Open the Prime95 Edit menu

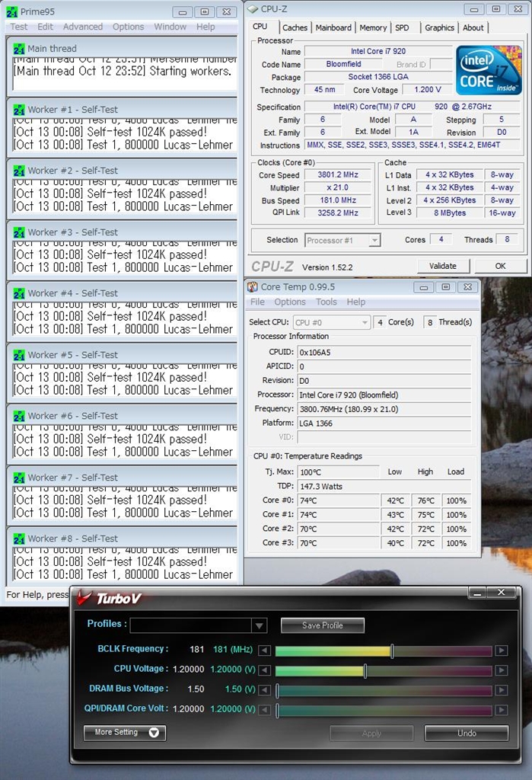pos(45,27)
